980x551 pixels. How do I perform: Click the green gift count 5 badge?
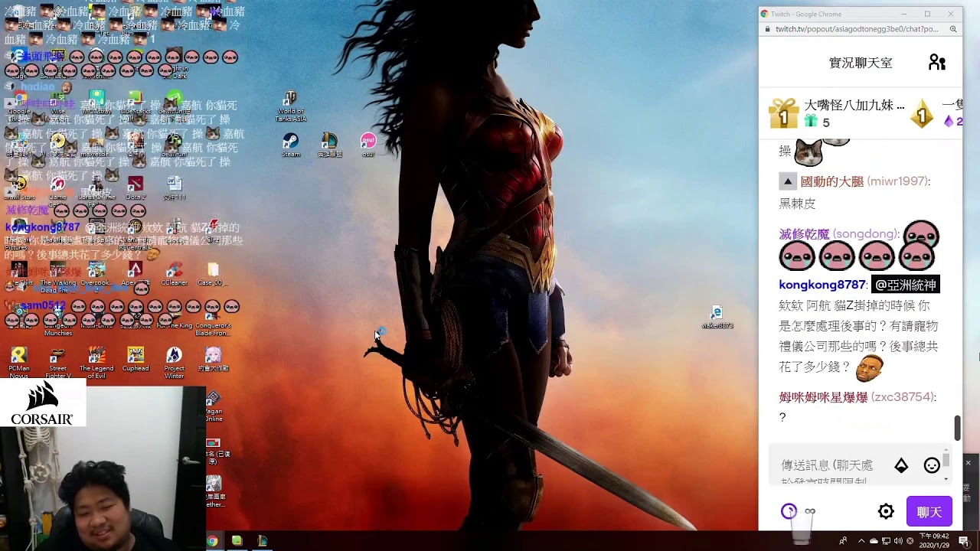tap(817, 122)
